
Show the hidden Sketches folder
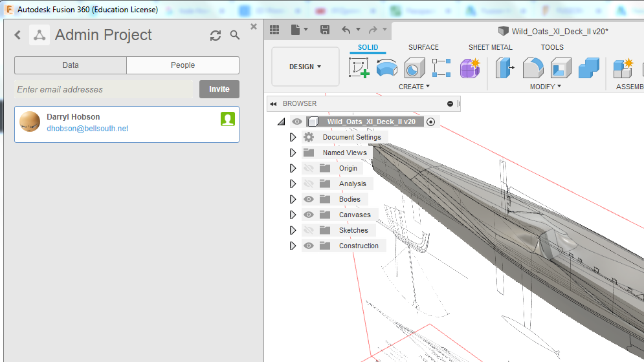(309, 230)
